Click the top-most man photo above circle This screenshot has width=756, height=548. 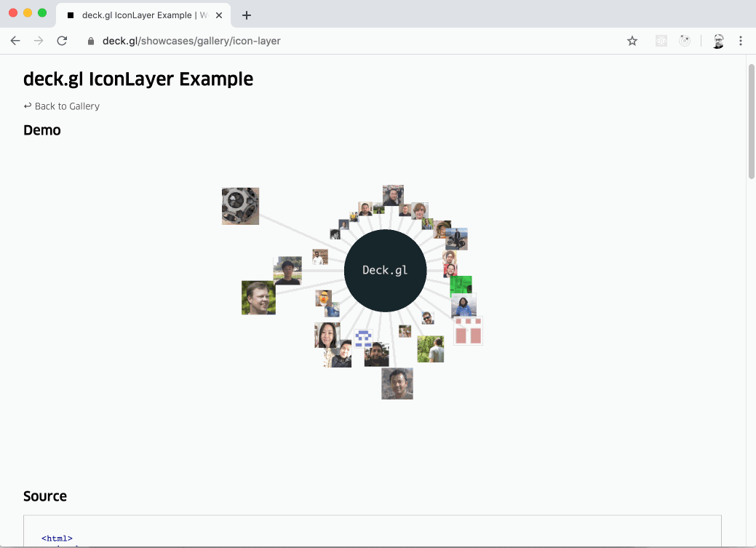pyautogui.click(x=393, y=195)
